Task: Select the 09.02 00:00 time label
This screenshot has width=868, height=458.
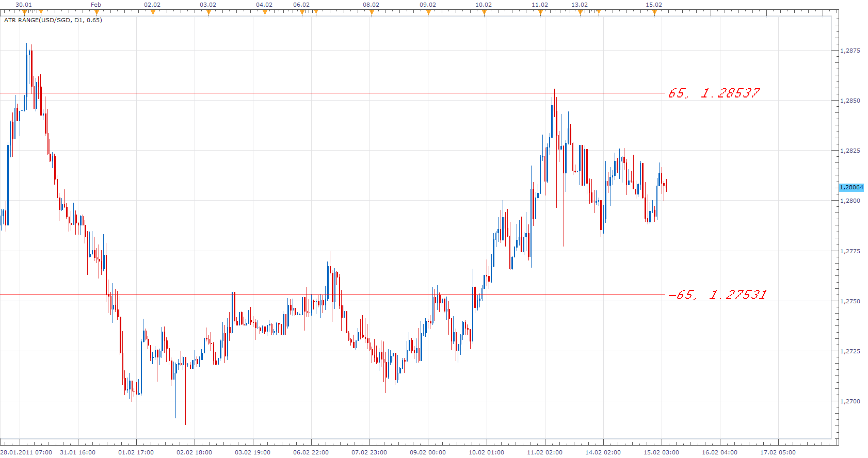Action: (428, 452)
